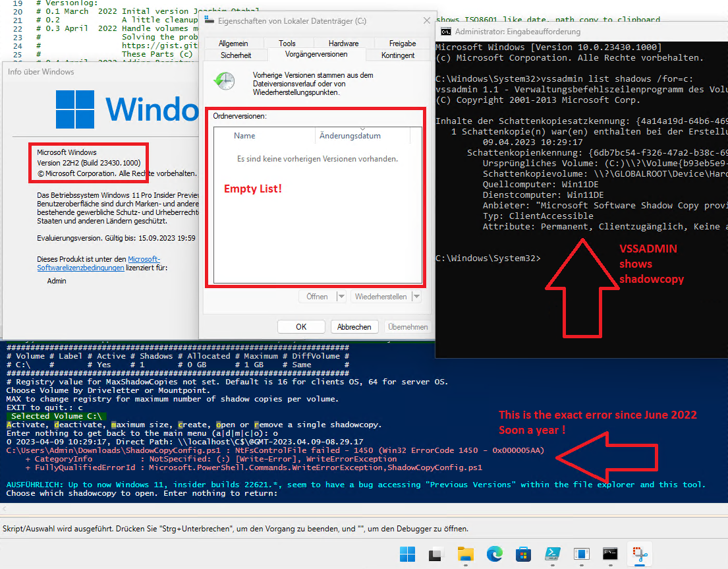Click the final C:\Windows\System32> prompt
This screenshot has width=728, height=569.
tap(488, 258)
